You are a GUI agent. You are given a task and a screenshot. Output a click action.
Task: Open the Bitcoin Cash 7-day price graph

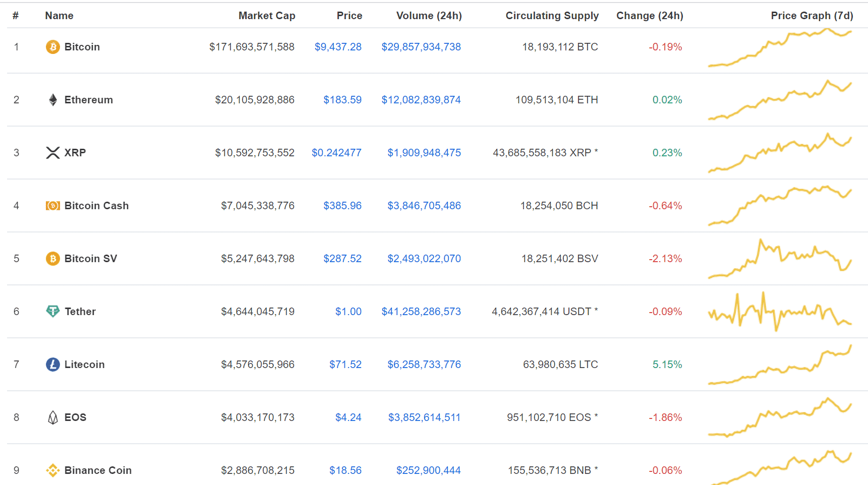click(x=780, y=206)
